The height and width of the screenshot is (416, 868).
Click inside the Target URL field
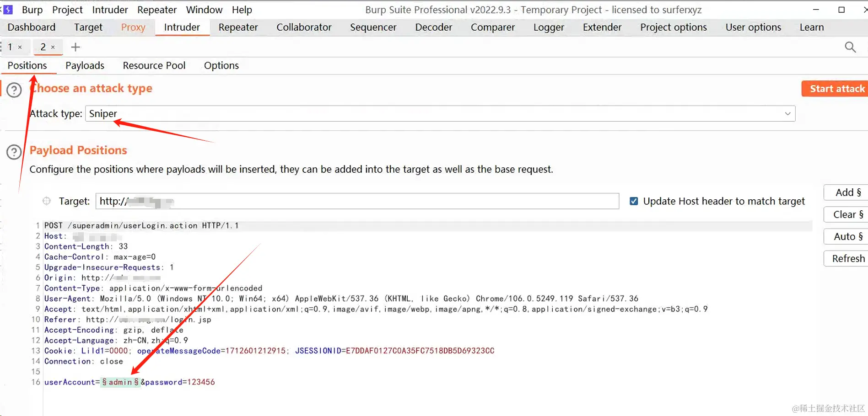click(x=357, y=201)
